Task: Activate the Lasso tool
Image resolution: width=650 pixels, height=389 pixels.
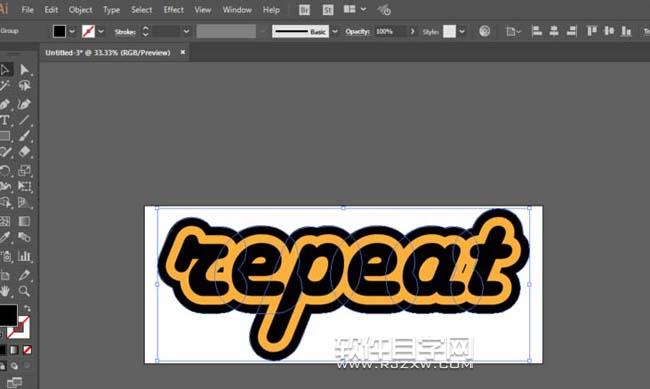Action: (x=24, y=86)
